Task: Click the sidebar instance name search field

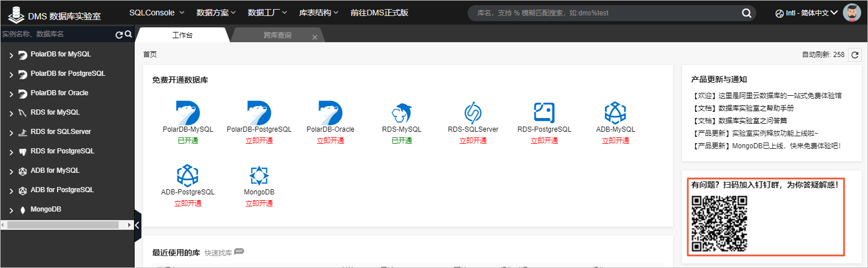Action: pos(57,34)
